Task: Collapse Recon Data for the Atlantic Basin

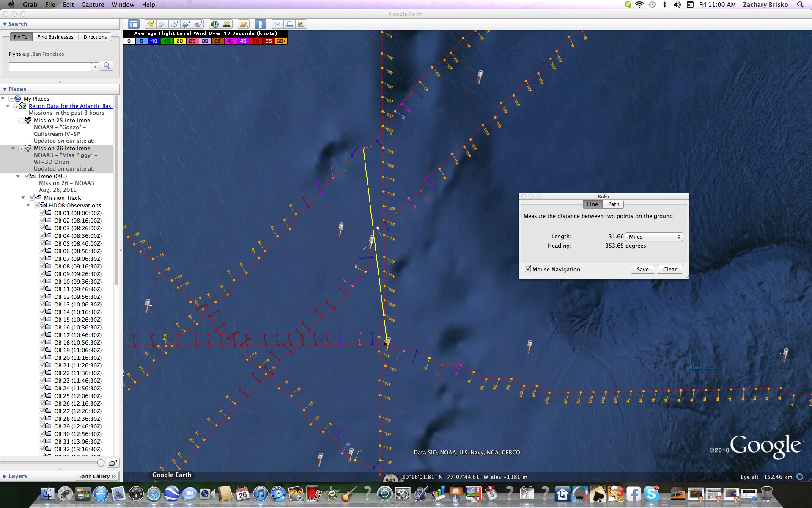Action: (x=8, y=106)
